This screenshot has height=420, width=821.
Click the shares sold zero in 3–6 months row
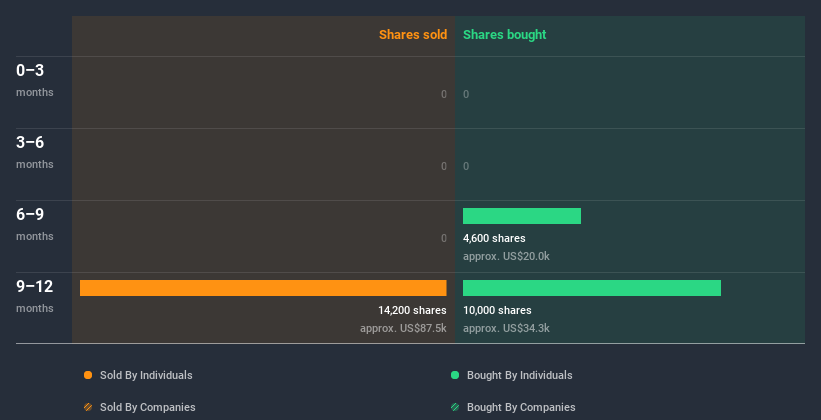(444, 167)
